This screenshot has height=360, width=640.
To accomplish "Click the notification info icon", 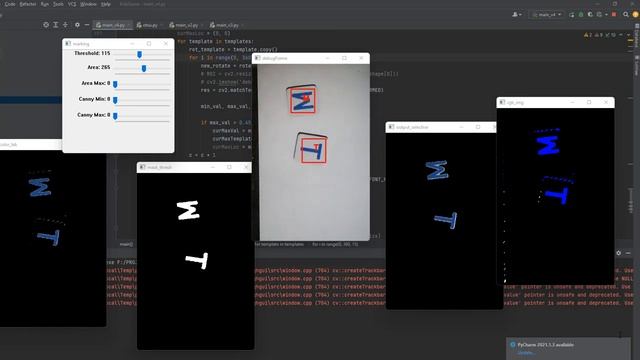I will pyautogui.click(x=513, y=345).
